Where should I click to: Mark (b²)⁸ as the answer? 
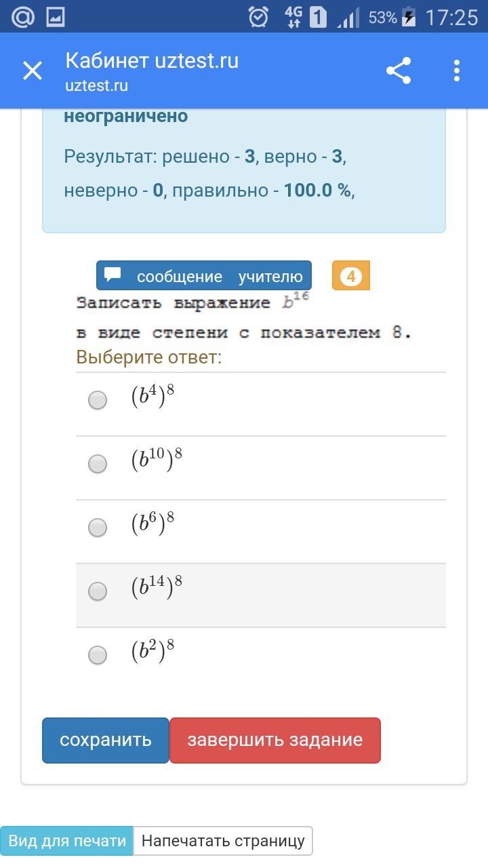pyautogui.click(x=98, y=655)
